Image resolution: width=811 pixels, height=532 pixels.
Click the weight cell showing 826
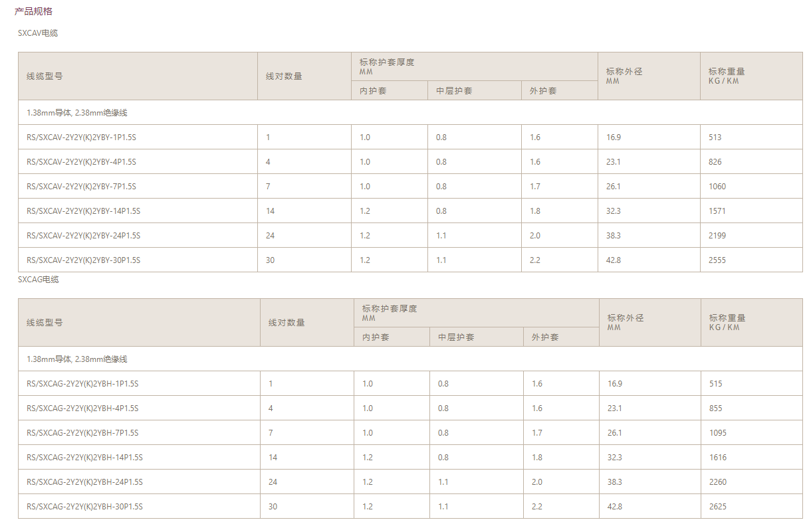tap(715, 162)
